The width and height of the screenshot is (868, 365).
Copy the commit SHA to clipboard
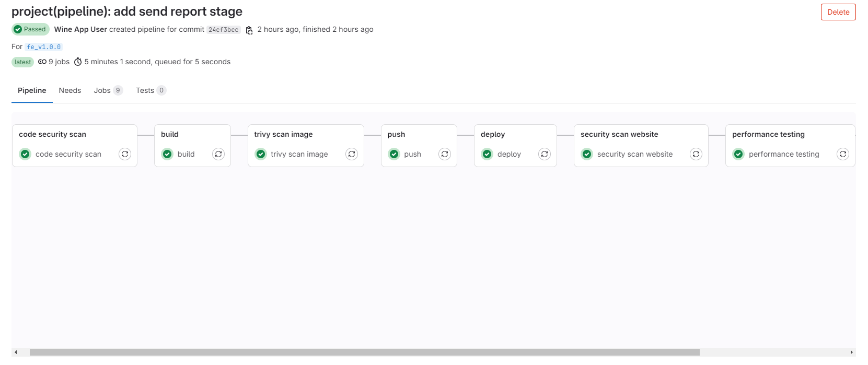pyautogui.click(x=249, y=30)
